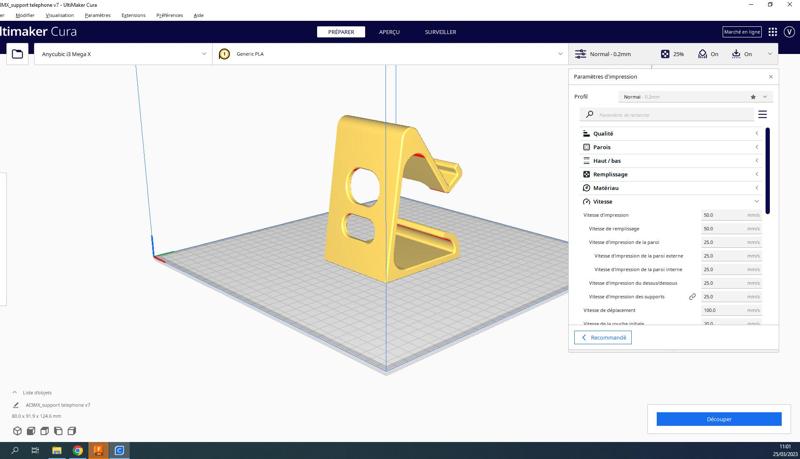Click the settings search input field

pyautogui.click(x=667, y=114)
